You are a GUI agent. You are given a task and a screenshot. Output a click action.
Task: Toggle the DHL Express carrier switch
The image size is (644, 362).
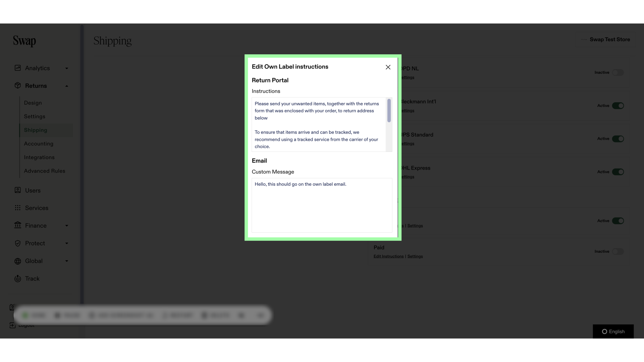point(618,172)
